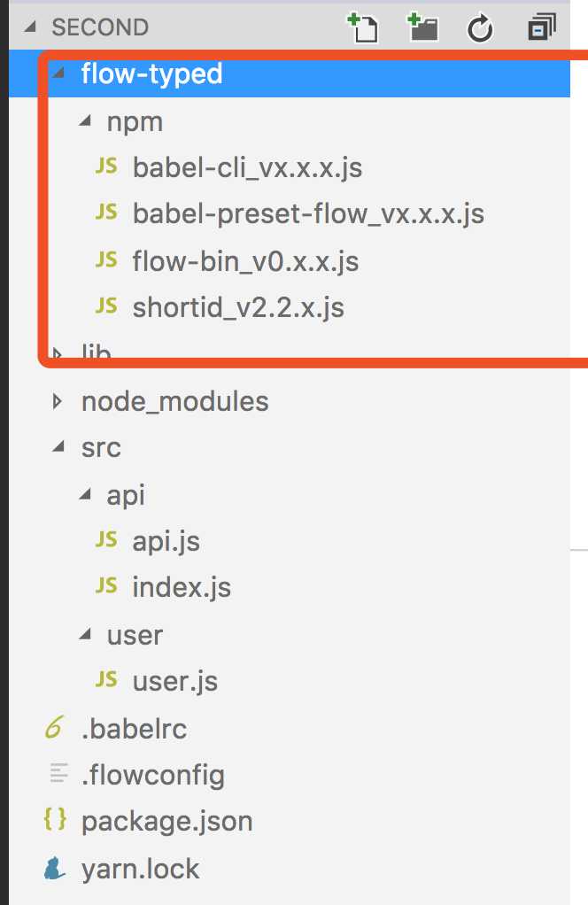
Task: Collapse the SECOND project section
Action: click(x=33, y=28)
